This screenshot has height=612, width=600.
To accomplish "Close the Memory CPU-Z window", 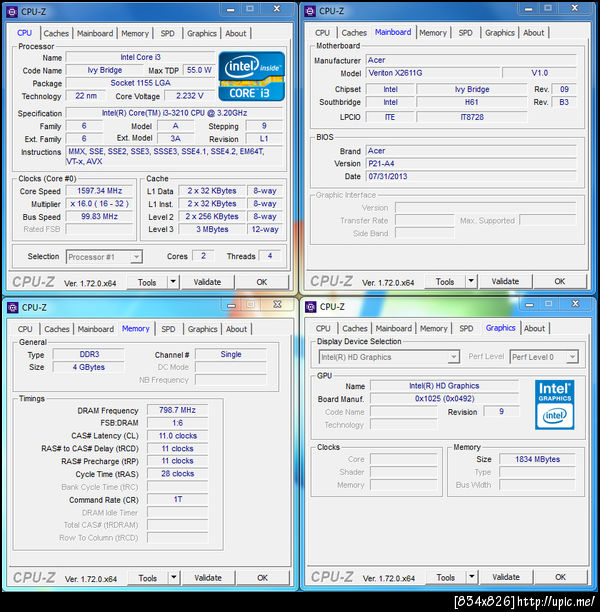I will pyautogui.click(x=277, y=305).
